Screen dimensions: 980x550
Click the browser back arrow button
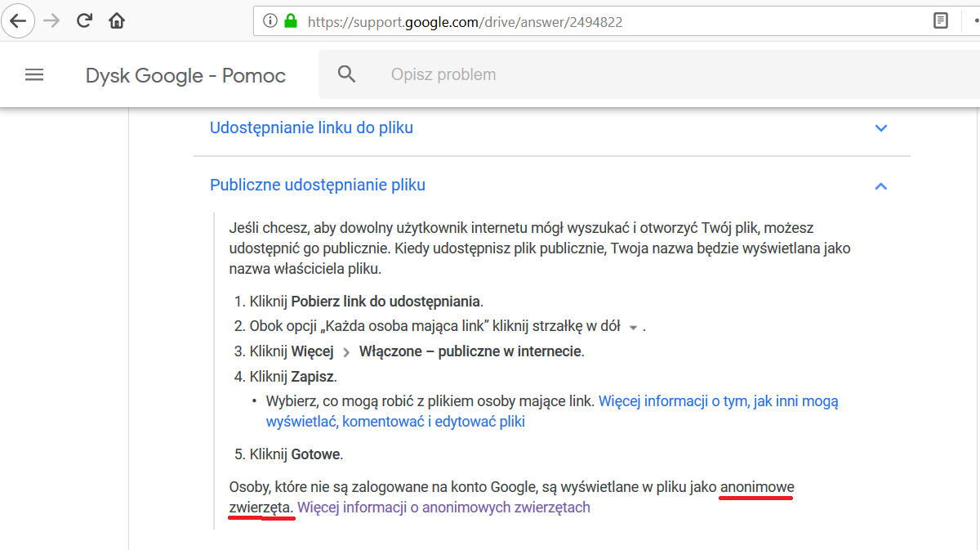(18, 21)
